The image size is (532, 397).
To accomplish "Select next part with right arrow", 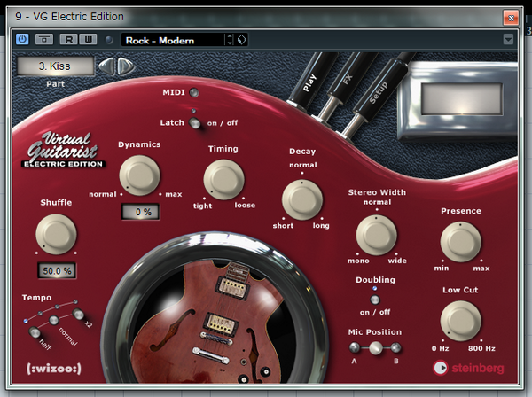I will pyautogui.click(x=125, y=66).
